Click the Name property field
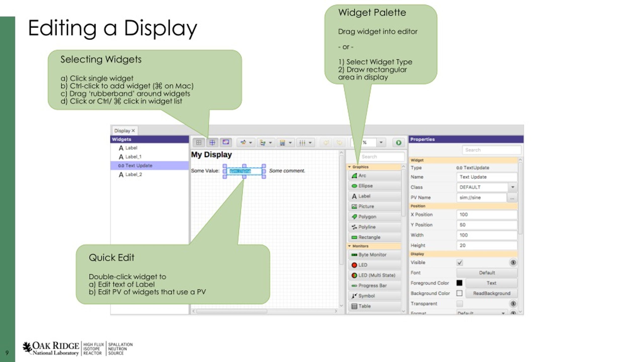The image size is (644, 362). pyautogui.click(x=487, y=177)
